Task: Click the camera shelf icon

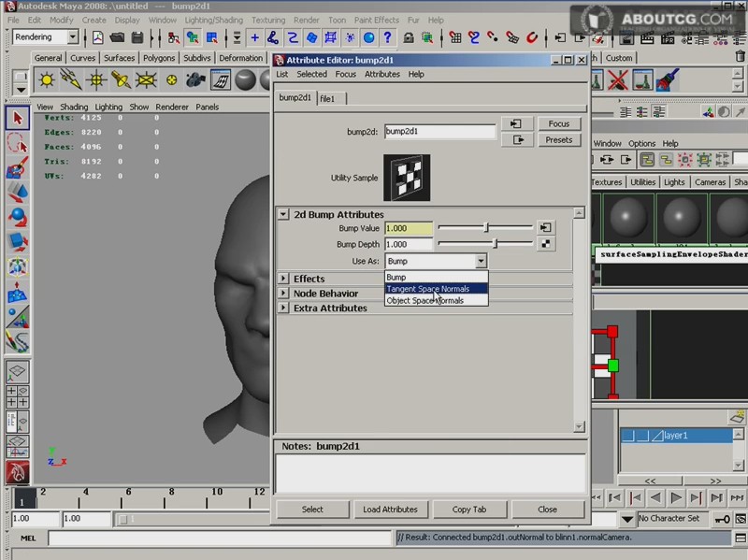Action: tap(195, 79)
